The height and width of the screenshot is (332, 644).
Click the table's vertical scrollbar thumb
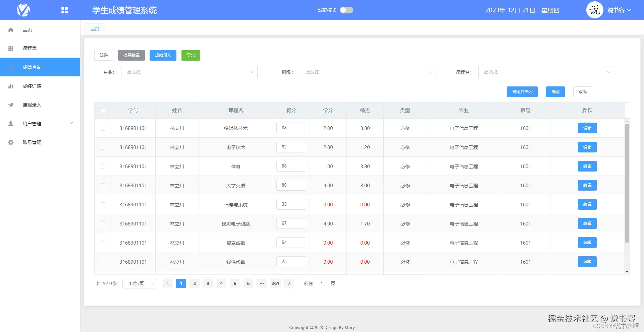[x=627, y=183]
